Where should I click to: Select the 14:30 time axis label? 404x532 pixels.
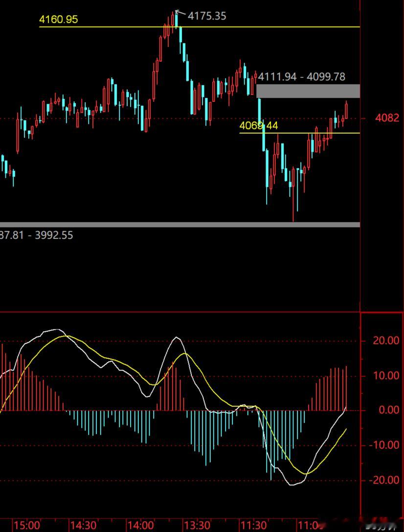pyautogui.click(x=84, y=526)
